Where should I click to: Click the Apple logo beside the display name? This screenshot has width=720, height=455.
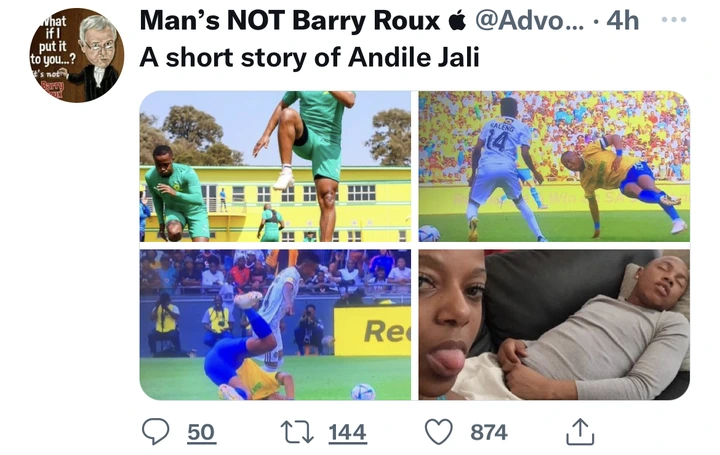pos(457,21)
